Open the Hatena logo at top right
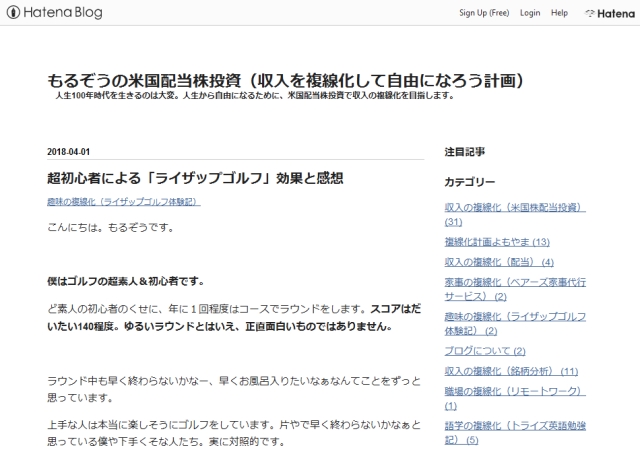This screenshot has width=640, height=450. tap(610, 13)
